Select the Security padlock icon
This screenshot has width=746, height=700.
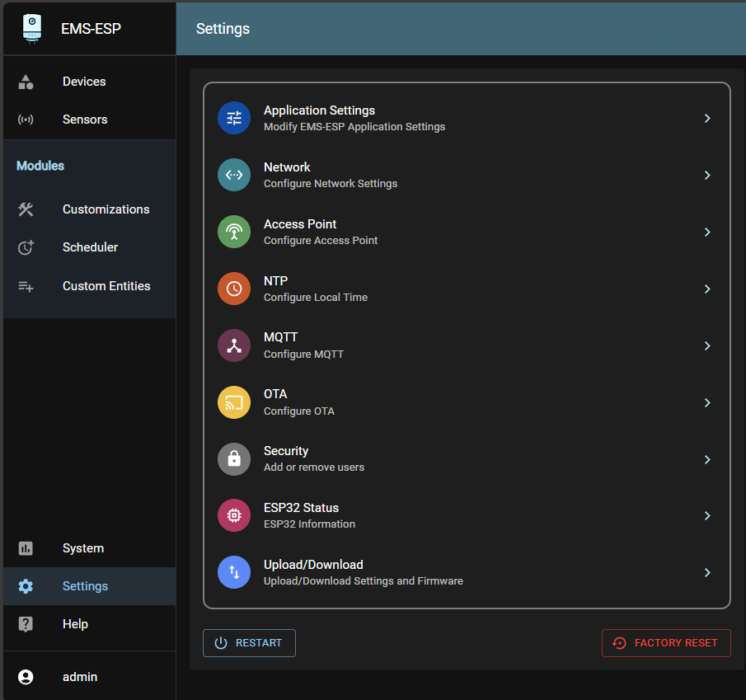(234, 459)
